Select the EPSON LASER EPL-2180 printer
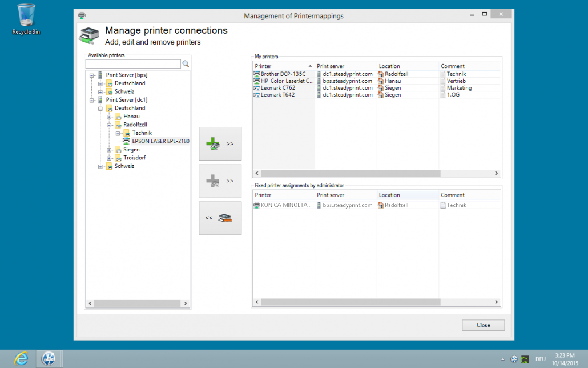588x368 pixels. [x=160, y=141]
